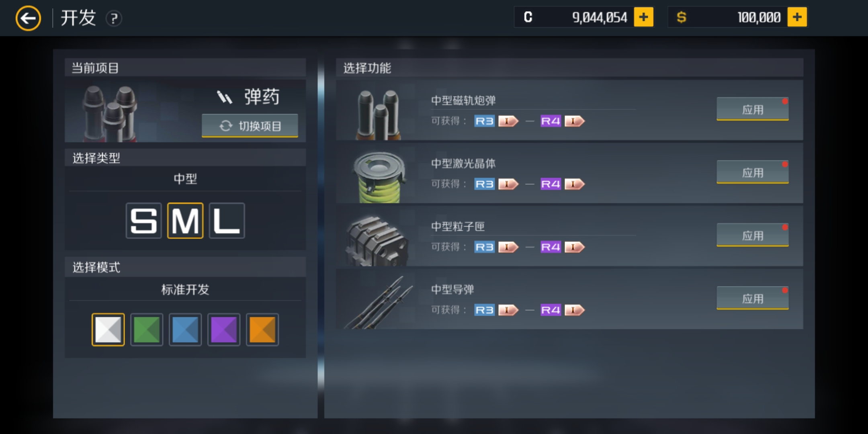Click the 中型粒子匣 cartridge icon
The height and width of the screenshot is (434, 868).
[377, 240]
